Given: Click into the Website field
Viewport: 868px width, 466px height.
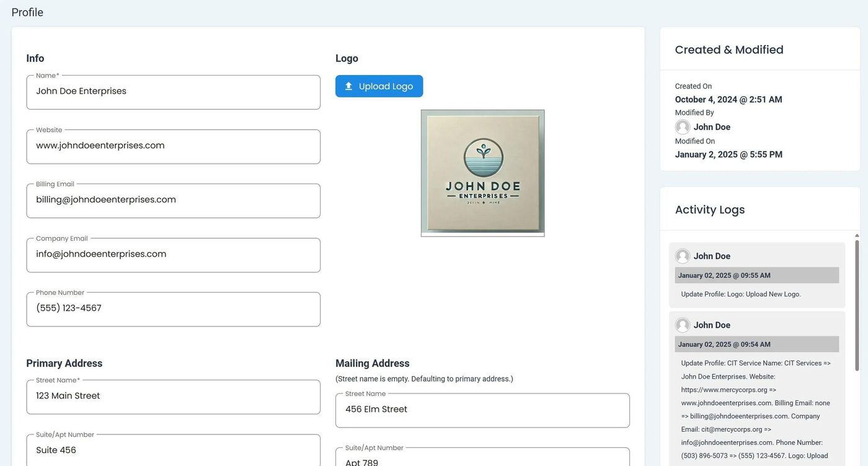Looking at the screenshot, I should [x=173, y=146].
